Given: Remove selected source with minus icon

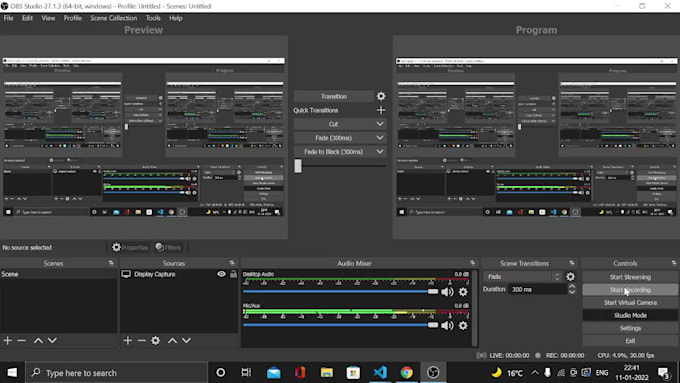Looking at the screenshot, I should click(x=141, y=340).
